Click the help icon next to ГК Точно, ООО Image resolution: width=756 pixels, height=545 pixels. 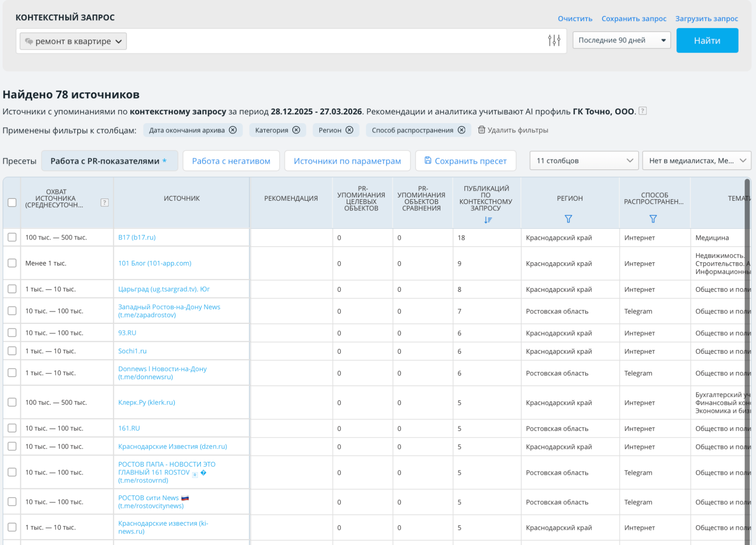pyautogui.click(x=643, y=111)
